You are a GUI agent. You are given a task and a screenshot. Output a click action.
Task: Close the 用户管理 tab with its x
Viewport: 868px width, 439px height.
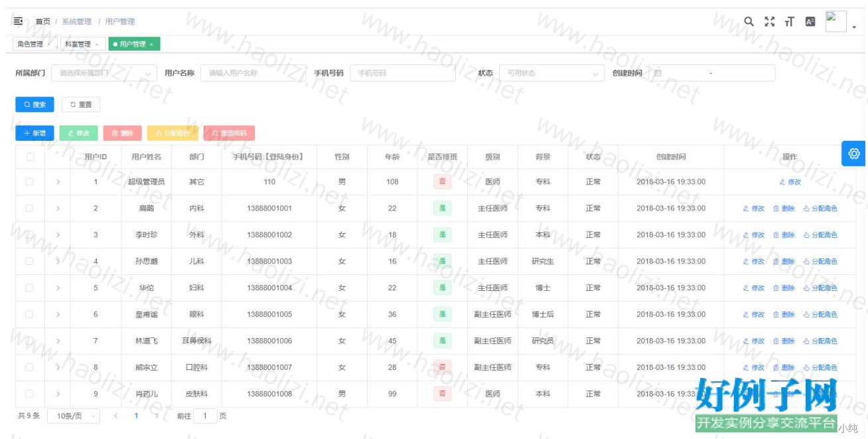tap(151, 44)
